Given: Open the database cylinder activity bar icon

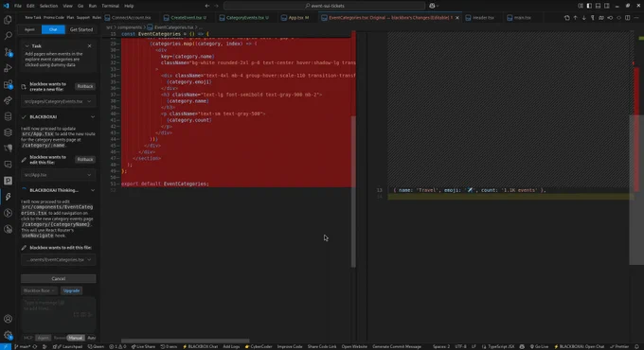Looking at the screenshot, I should point(8,116).
